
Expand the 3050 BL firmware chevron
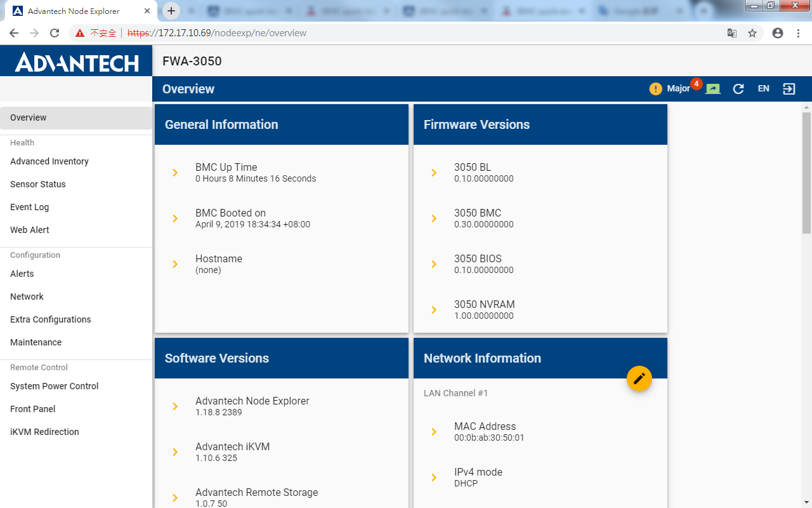434,173
